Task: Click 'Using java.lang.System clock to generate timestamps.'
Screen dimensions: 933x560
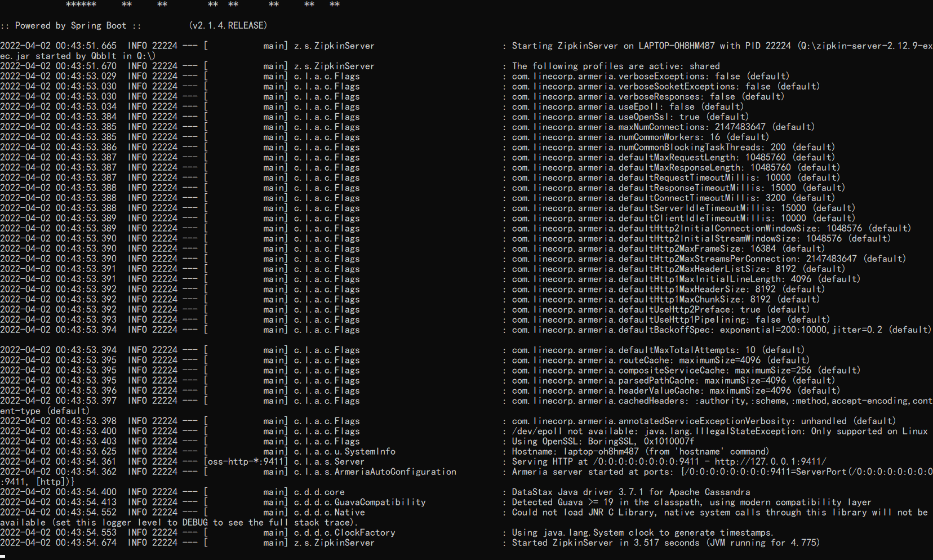Action: tap(643, 532)
